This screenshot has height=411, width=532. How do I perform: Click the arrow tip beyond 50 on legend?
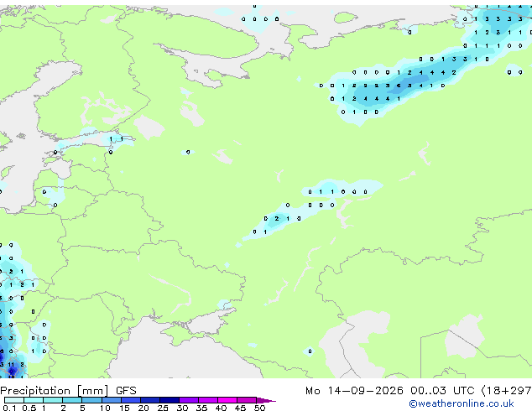click(266, 400)
